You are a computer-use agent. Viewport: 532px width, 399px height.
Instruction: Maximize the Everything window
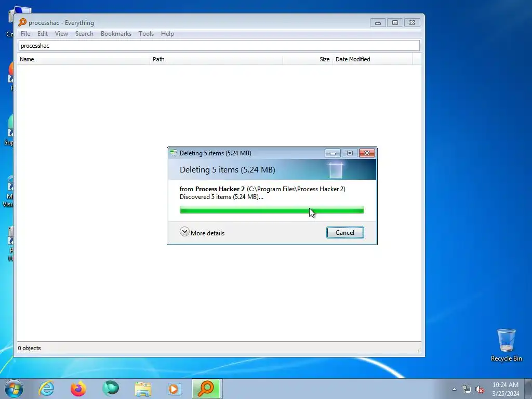tap(395, 23)
